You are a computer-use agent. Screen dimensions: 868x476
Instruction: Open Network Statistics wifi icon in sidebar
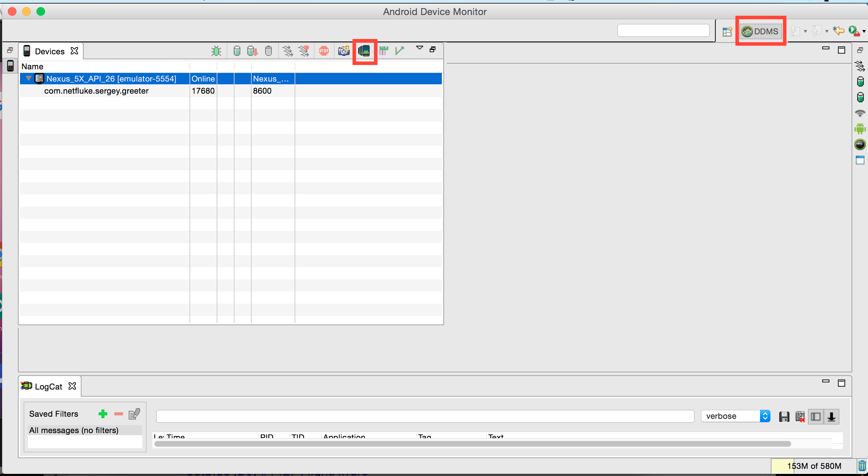pyautogui.click(x=860, y=113)
